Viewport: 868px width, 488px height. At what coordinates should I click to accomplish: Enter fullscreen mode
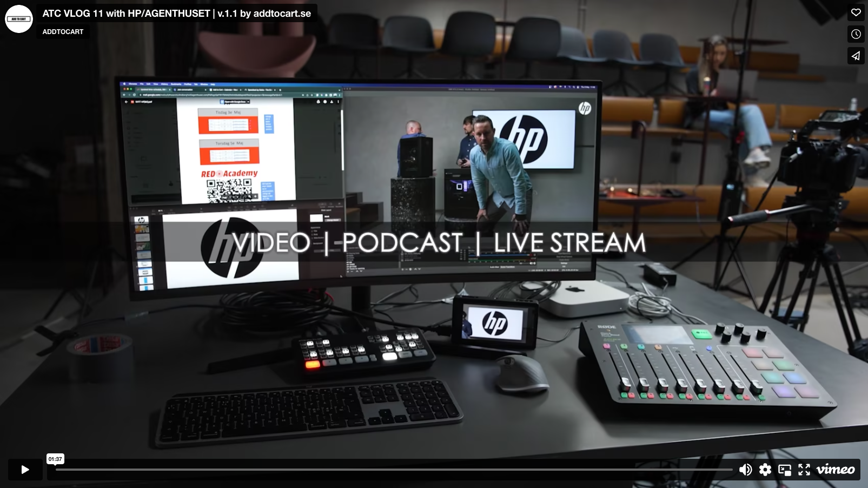804,470
